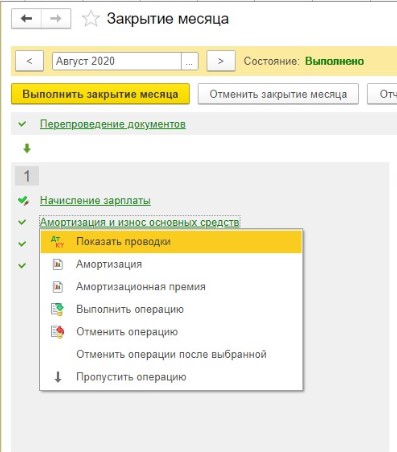The width and height of the screenshot is (397, 452).
Task: Click the stage number 1 label
Action: click(27, 176)
